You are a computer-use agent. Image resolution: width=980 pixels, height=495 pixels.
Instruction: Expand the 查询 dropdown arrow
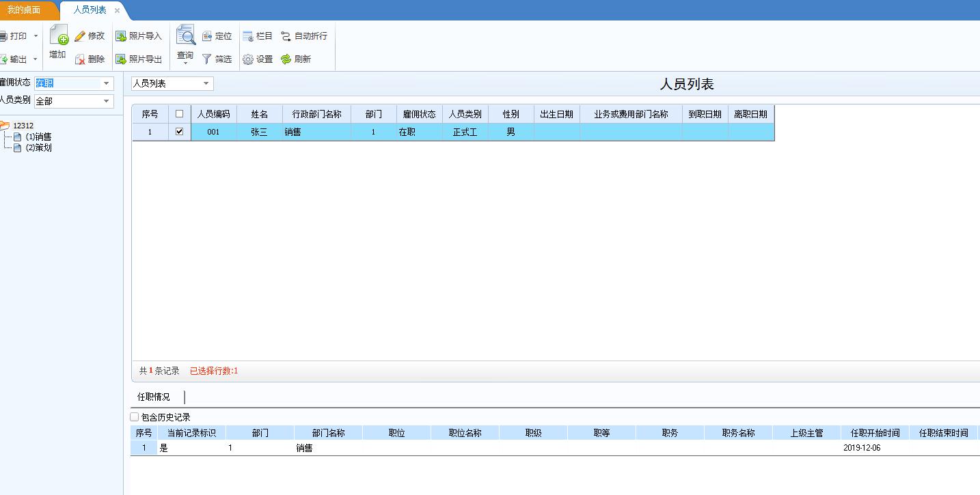(185, 63)
